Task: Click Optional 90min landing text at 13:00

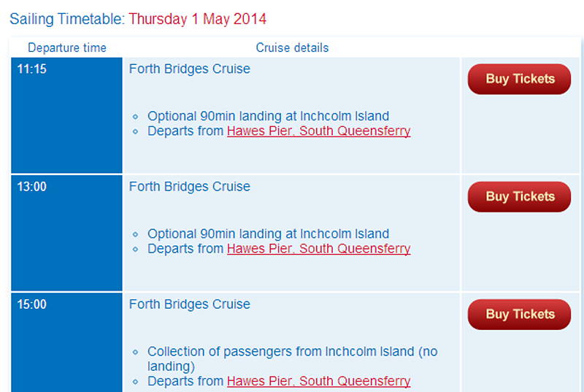Action: pyautogui.click(x=268, y=234)
